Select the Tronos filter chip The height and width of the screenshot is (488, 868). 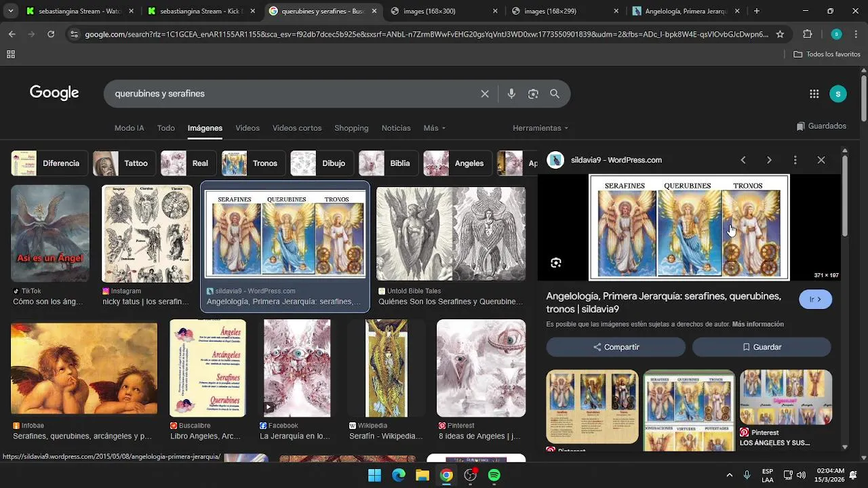click(254, 163)
